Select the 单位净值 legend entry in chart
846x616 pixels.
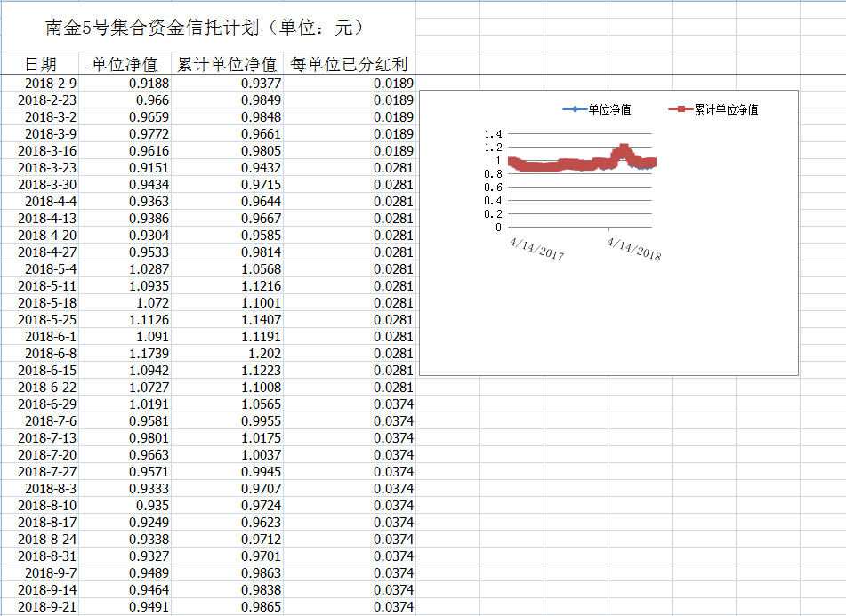[x=597, y=109]
